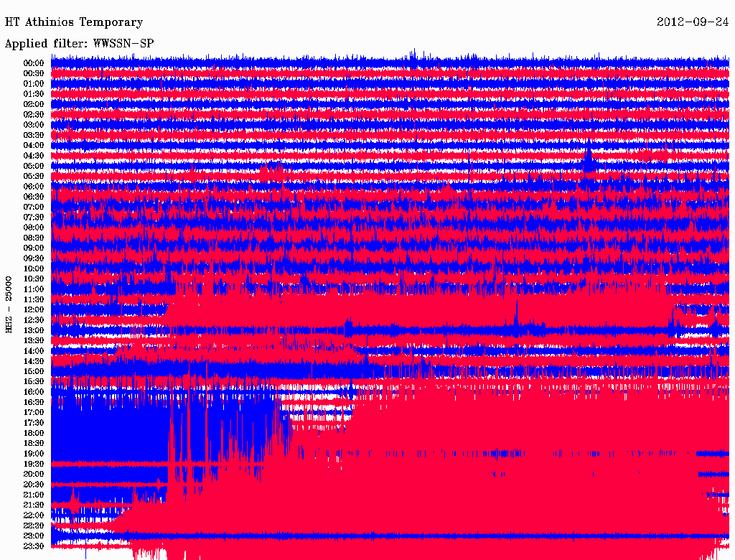Click the 07:00 time label
Viewport: 735px width, 560px height.
(x=34, y=207)
